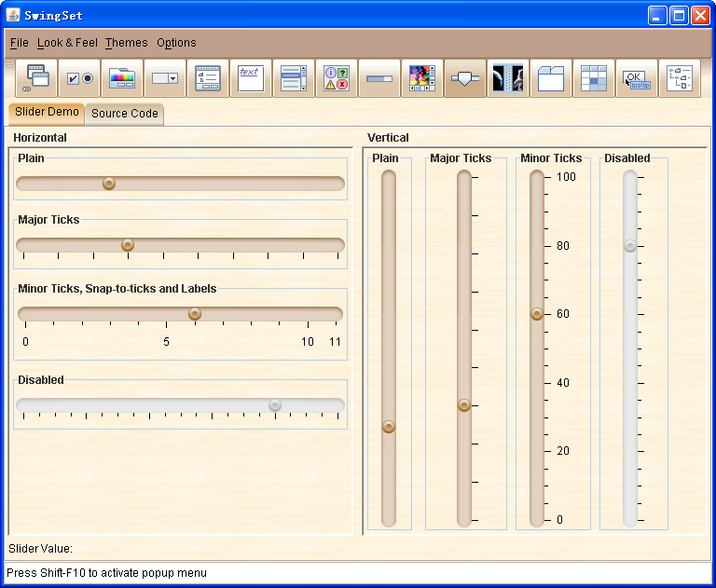Open the Split Pane demo icon
Screen dimensions: 716x588
(508, 78)
